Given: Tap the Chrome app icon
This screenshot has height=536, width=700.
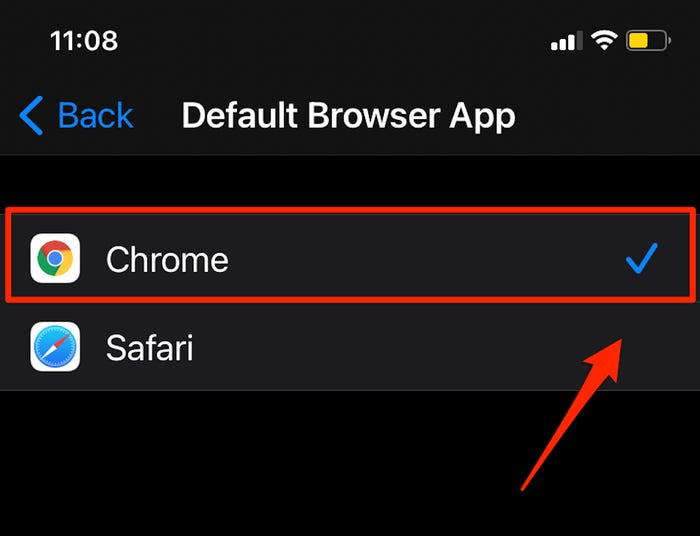Looking at the screenshot, I should click(55, 259).
